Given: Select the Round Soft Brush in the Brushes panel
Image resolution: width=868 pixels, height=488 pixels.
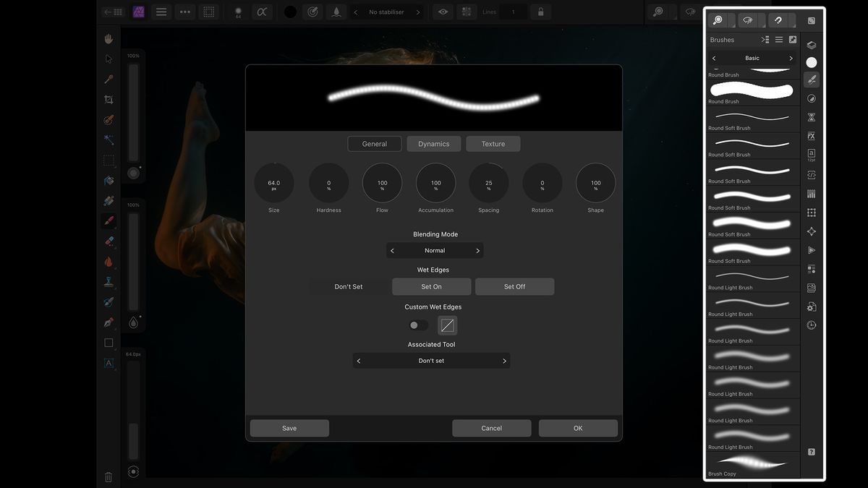Looking at the screenshot, I should pyautogui.click(x=752, y=118).
